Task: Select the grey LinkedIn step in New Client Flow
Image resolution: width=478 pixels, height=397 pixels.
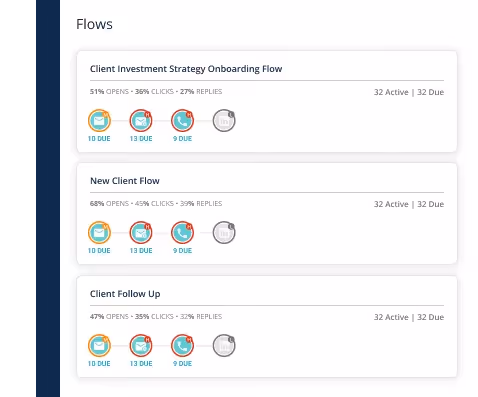Action: (224, 232)
